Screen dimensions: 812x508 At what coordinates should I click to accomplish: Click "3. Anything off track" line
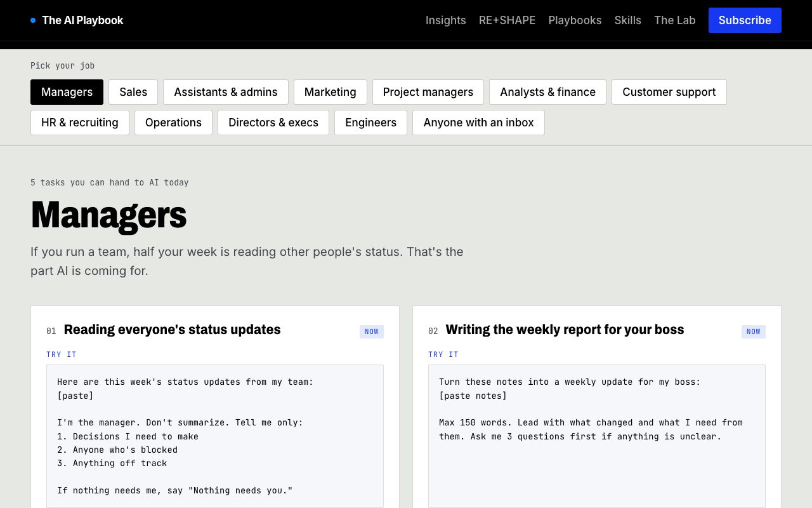[112, 463]
